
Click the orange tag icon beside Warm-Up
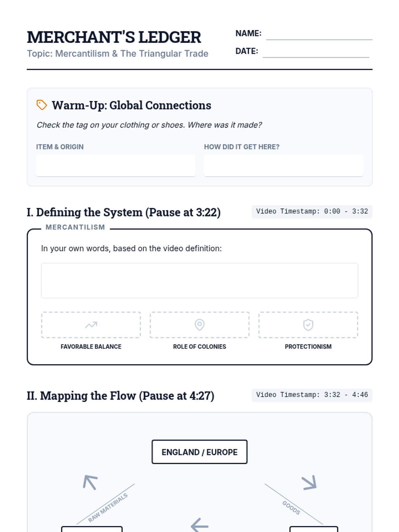click(42, 105)
